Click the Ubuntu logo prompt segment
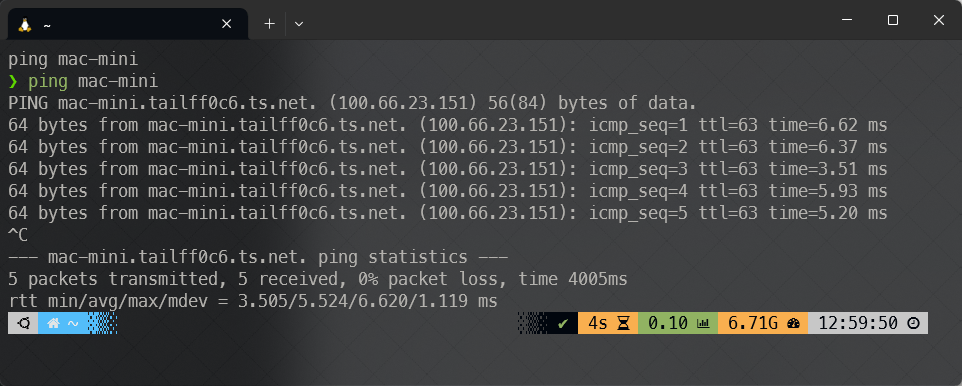This screenshot has height=386, width=962. (x=23, y=323)
